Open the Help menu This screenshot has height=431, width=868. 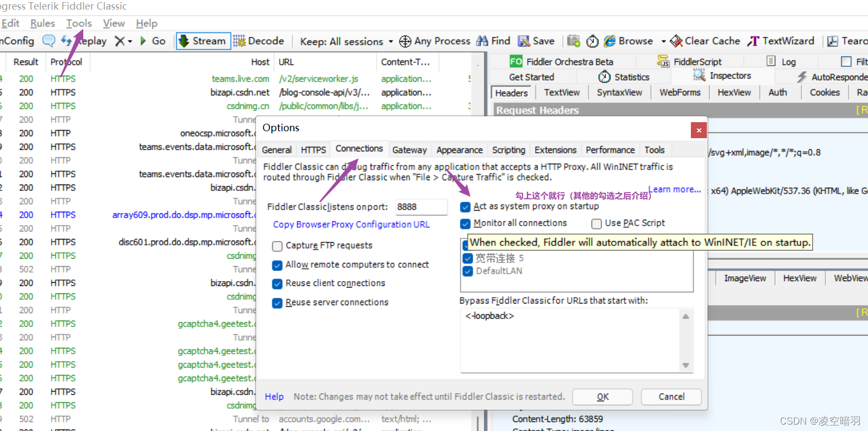(x=147, y=23)
